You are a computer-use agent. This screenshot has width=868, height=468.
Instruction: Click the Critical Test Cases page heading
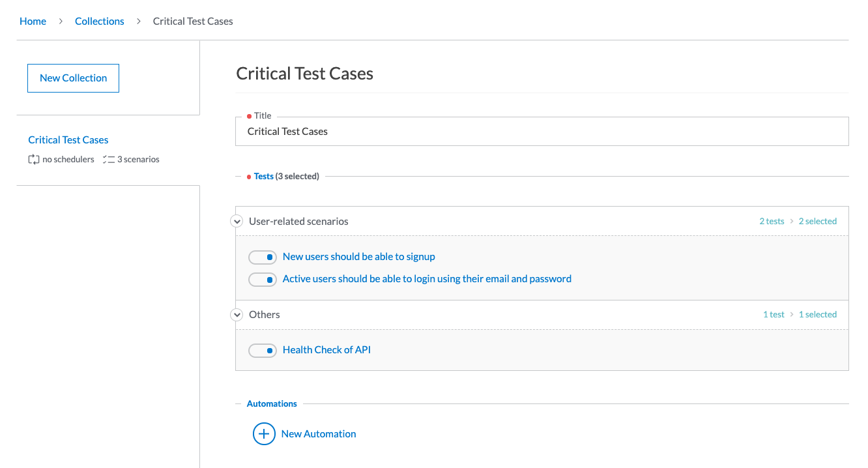[x=305, y=73]
